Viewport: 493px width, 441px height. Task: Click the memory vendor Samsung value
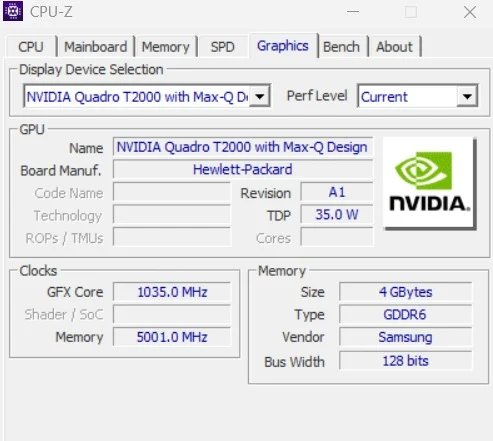click(406, 337)
